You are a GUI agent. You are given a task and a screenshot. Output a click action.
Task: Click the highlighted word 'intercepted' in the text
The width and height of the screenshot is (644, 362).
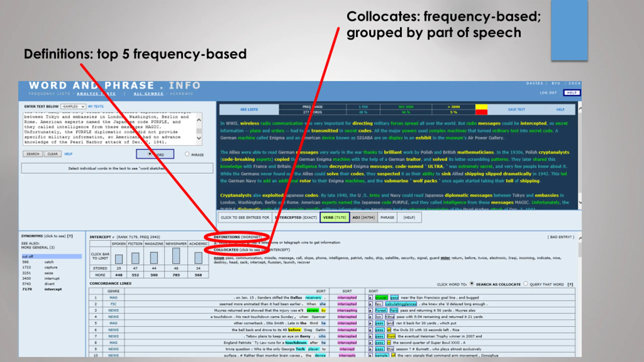533,123
